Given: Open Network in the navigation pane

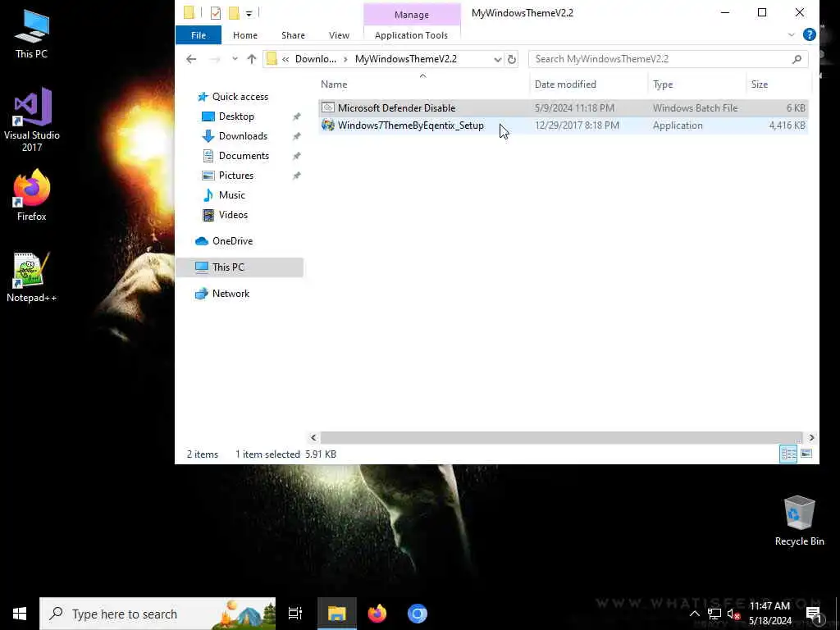Looking at the screenshot, I should pyautogui.click(x=231, y=294).
